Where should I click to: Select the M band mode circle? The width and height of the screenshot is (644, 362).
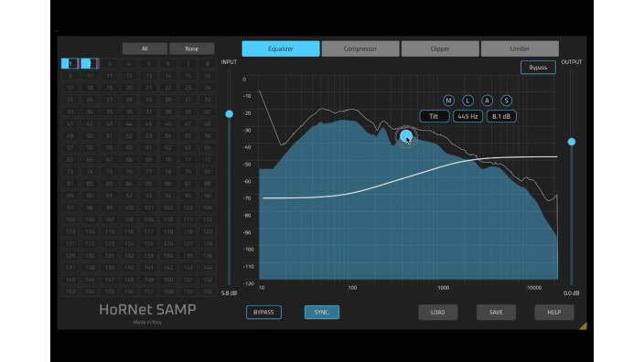coord(448,101)
